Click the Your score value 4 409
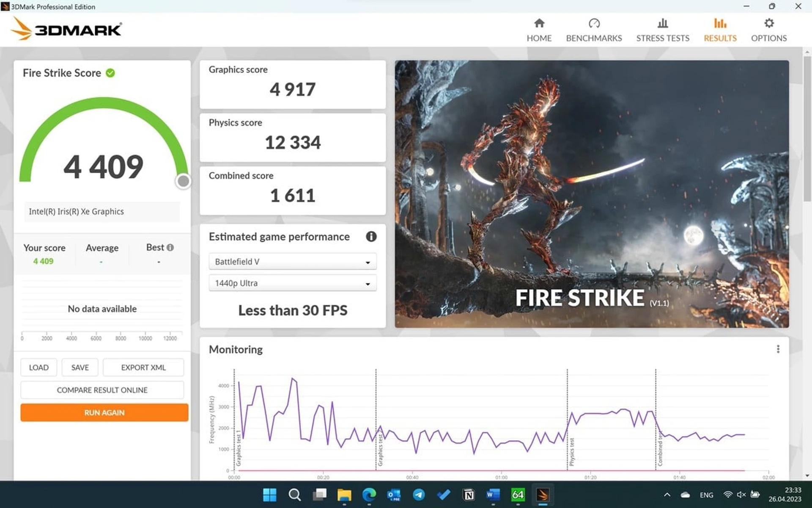Screen dimensions: 812x508 tap(44, 261)
